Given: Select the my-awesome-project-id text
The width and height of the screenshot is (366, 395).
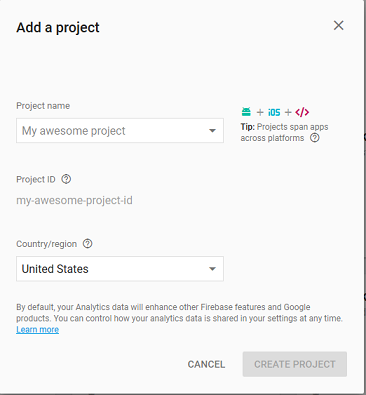Looking at the screenshot, I should (x=74, y=200).
